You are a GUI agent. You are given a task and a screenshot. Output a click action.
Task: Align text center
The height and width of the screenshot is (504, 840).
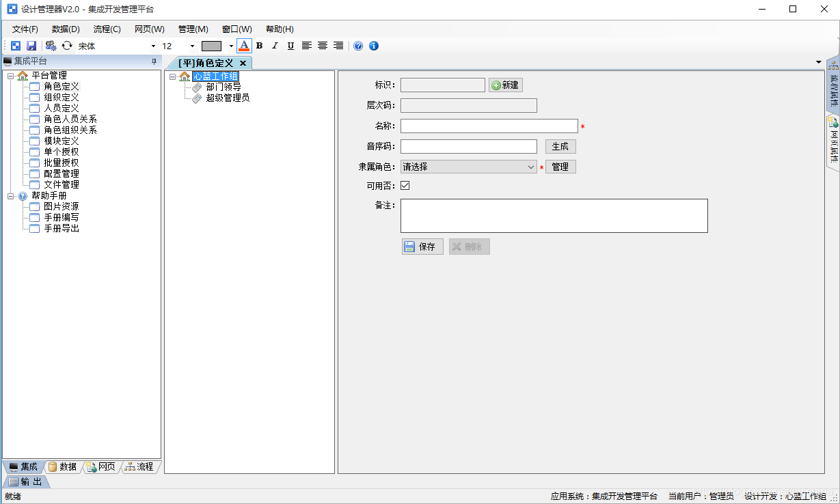tap(323, 46)
